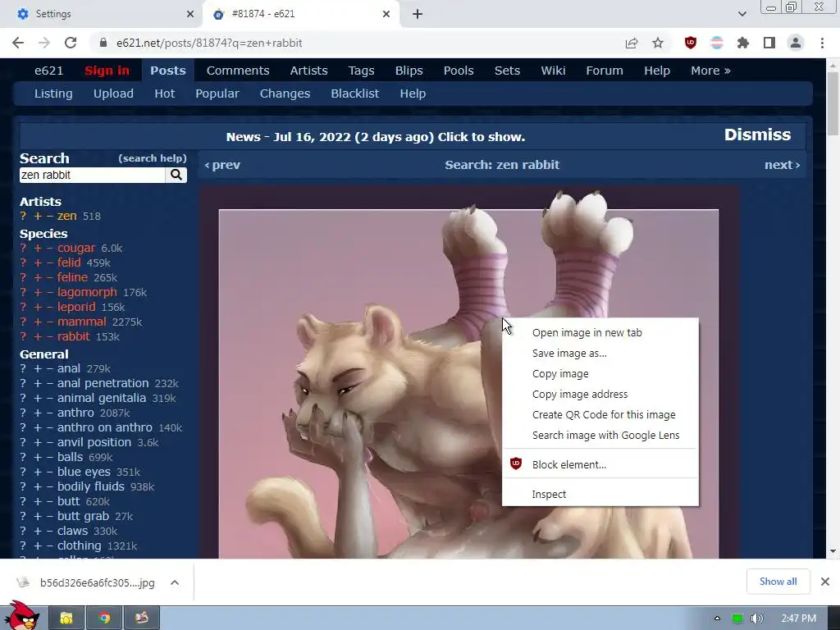Open Chrome's three-dot menu
Screen dimensions: 840x630
pos(822,43)
